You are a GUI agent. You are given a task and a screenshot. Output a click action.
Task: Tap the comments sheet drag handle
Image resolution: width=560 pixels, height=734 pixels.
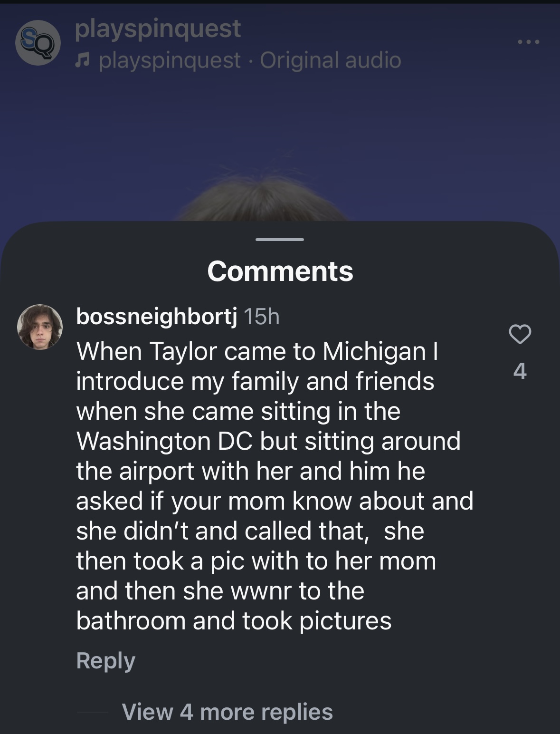(280, 239)
